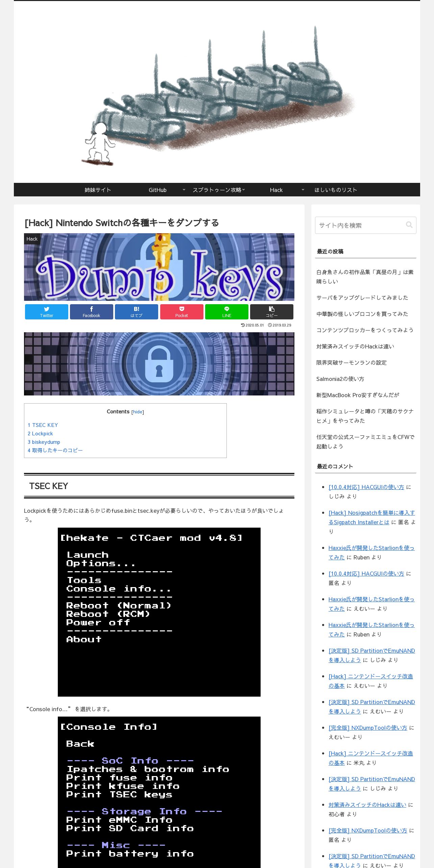Open [完全版] NXDumpToolの使い方 comment by えむいー
This screenshot has width=434, height=868.
click(x=368, y=728)
